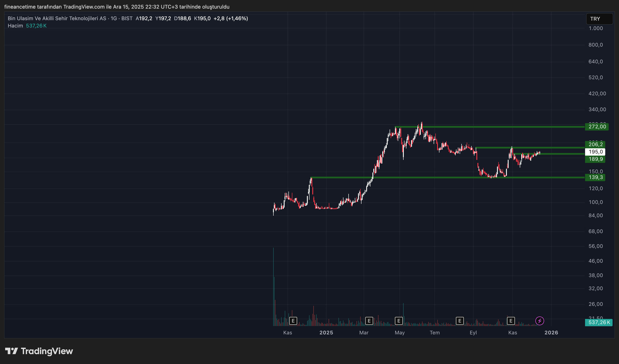The image size is (619, 364).
Task: Click the rightmost earnings E marker
Action: [511, 321]
